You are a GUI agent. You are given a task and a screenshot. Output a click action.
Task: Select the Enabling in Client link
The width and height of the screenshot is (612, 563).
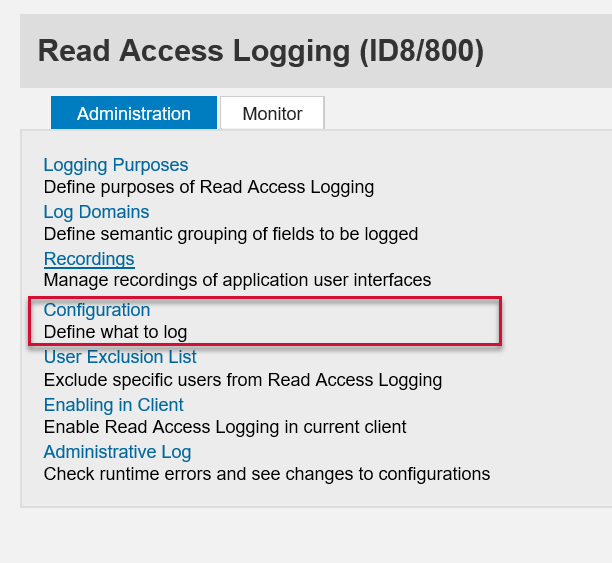click(x=113, y=405)
